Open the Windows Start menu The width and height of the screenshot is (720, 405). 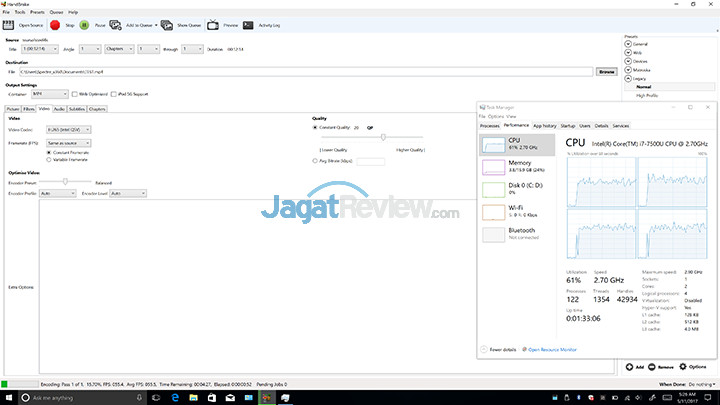[x=9, y=398]
